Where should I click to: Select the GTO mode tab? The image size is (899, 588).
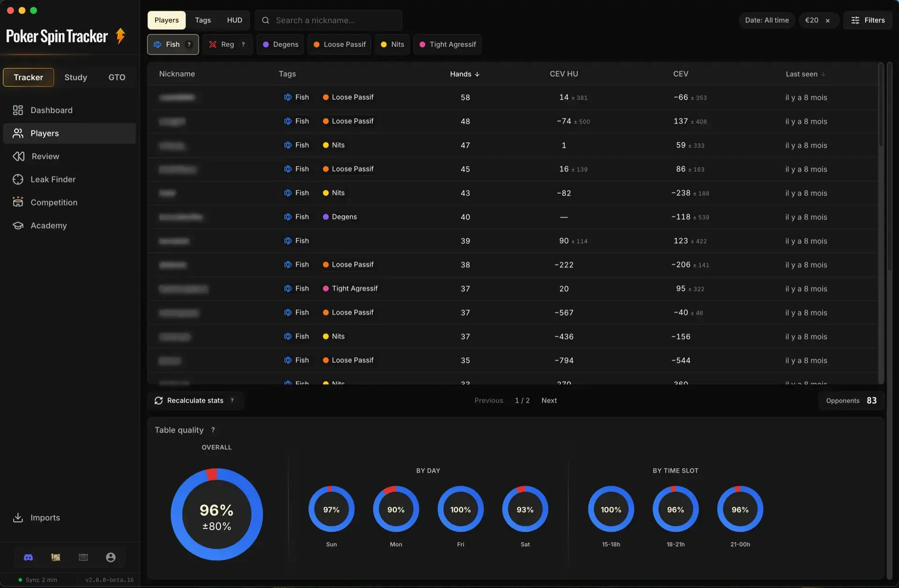click(x=117, y=77)
